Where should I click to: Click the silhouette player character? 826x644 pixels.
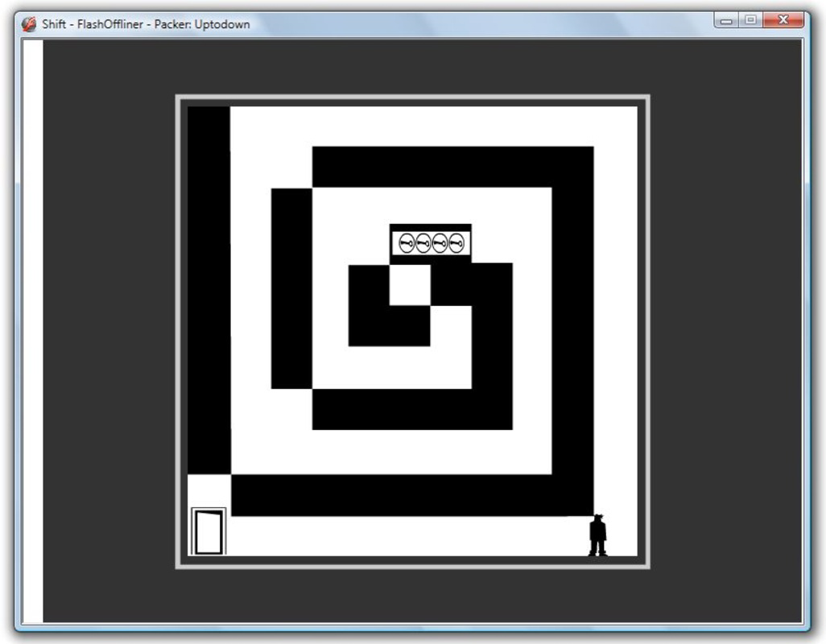598,535
